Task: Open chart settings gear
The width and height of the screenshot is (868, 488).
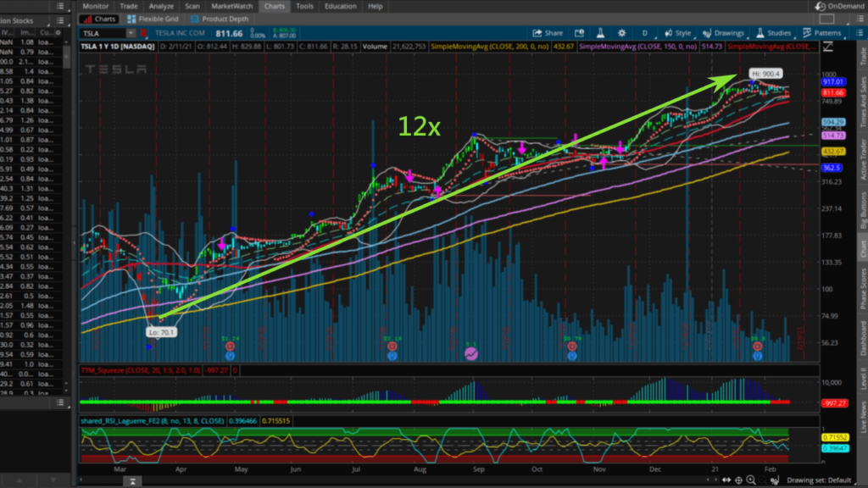Action: tap(621, 33)
